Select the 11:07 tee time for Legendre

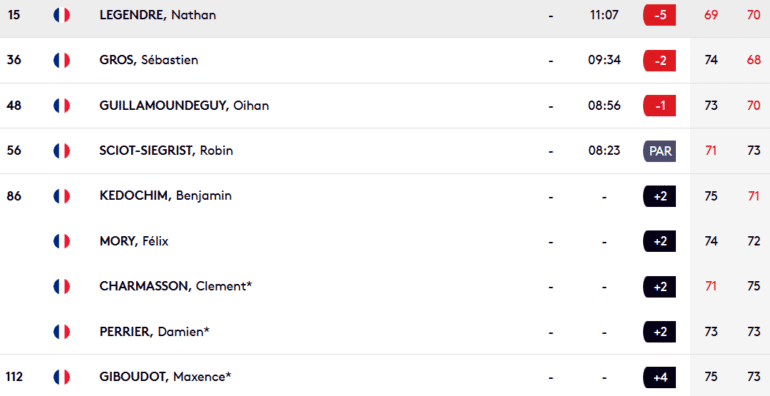(604, 15)
